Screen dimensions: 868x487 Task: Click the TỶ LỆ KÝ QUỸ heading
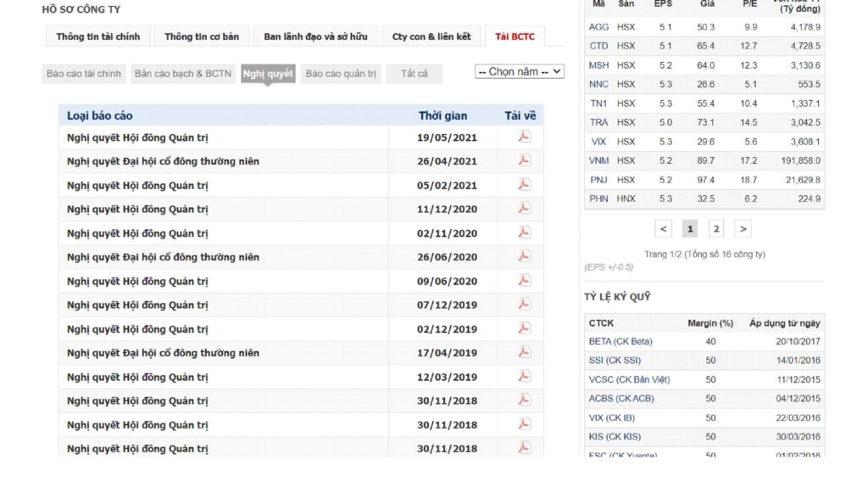[x=617, y=297]
